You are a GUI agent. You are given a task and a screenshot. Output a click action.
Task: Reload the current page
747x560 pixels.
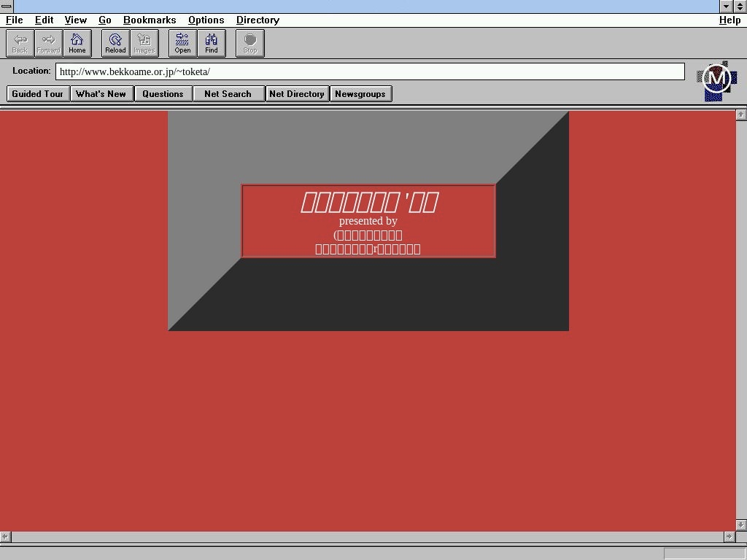(x=115, y=43)
